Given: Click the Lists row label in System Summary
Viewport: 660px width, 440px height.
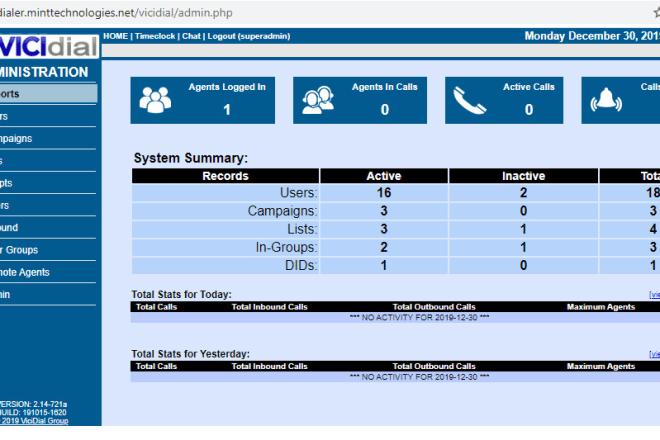Looking at the screenshot, I should coord(302,229).
